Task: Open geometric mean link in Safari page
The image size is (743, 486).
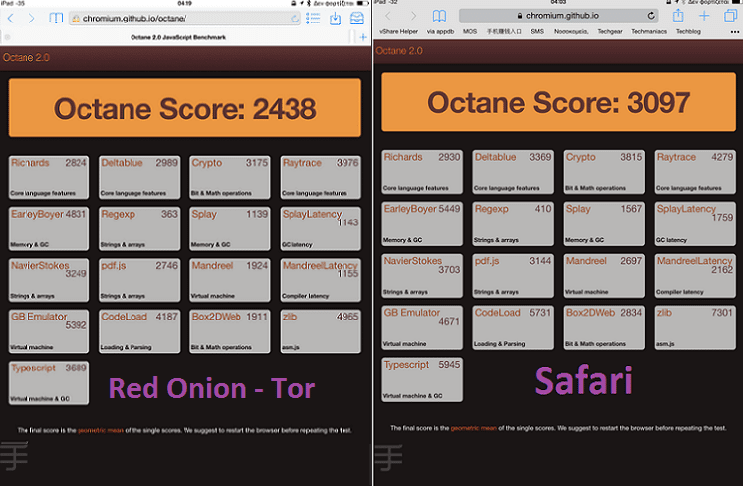Action: pos(473,428)
